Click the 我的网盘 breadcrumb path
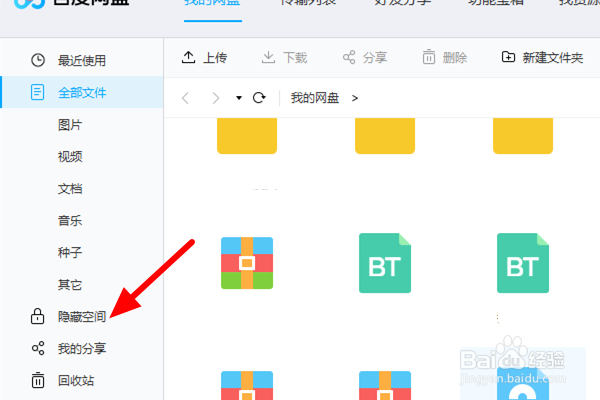Viewport: 600px width, 400px height. 315,98
